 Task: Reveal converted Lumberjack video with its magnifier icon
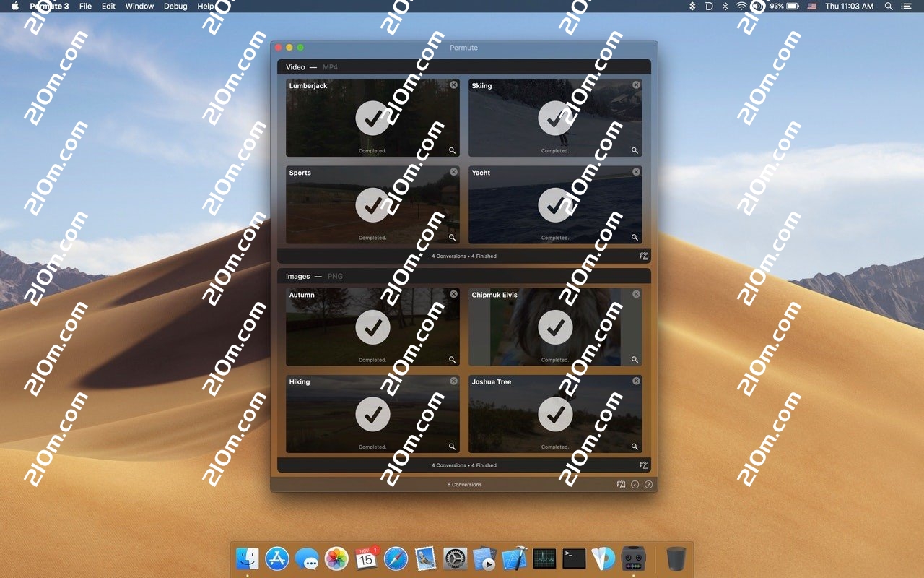point(452,151)
